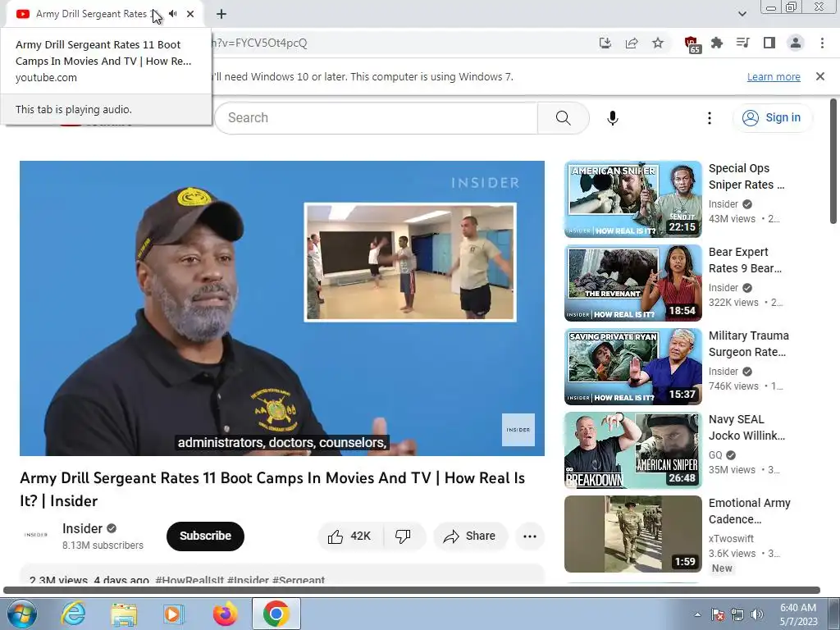Share this page via address bar icon
This screenshot has width=840, height=630.
[x=632, y=43]
